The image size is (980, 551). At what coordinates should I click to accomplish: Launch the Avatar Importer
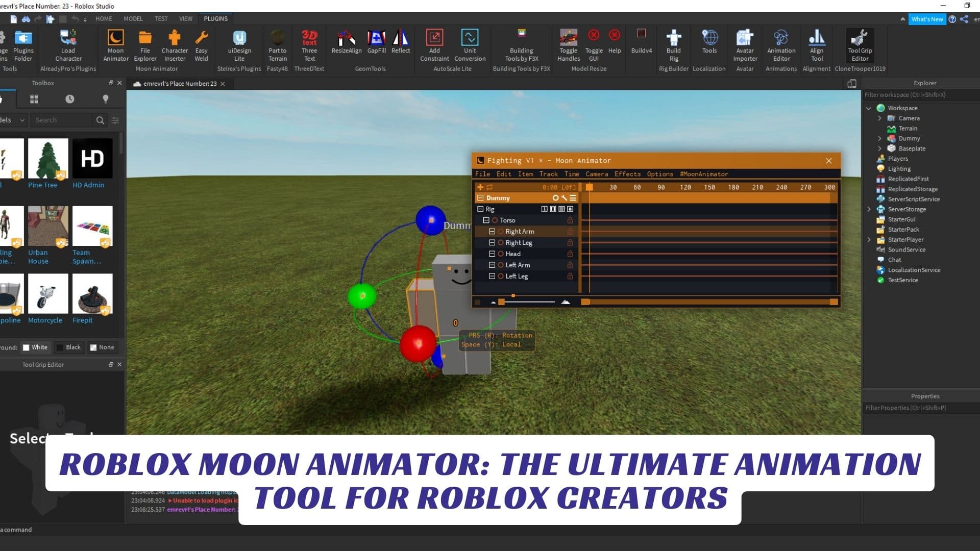(x=745, y=45)
